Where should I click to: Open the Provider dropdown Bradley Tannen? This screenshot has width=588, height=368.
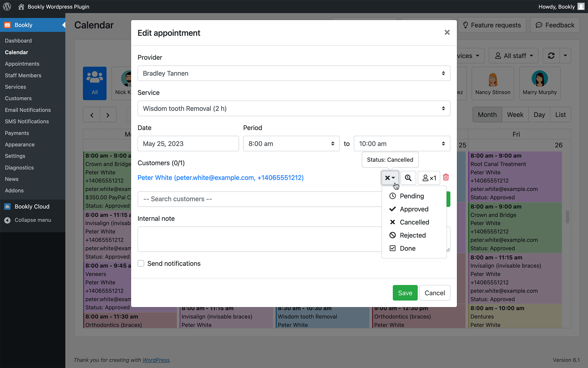click(294, 73)
